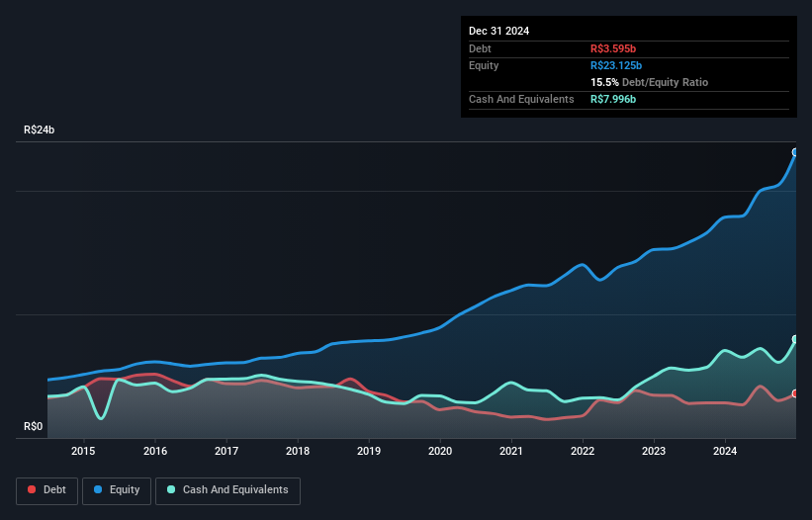Click the 2016 x-axis label

[x=155, y=451]
